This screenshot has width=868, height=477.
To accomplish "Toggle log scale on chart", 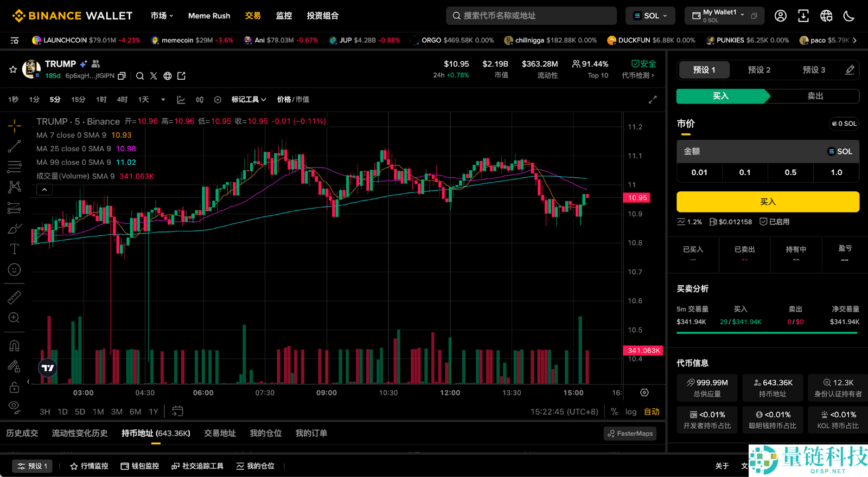I will (630, 412).
